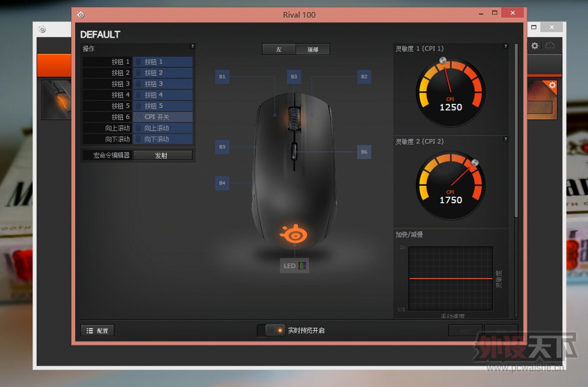Click the 发射 macro editor button
Viewport: 588px width, 387px height.
163,155
